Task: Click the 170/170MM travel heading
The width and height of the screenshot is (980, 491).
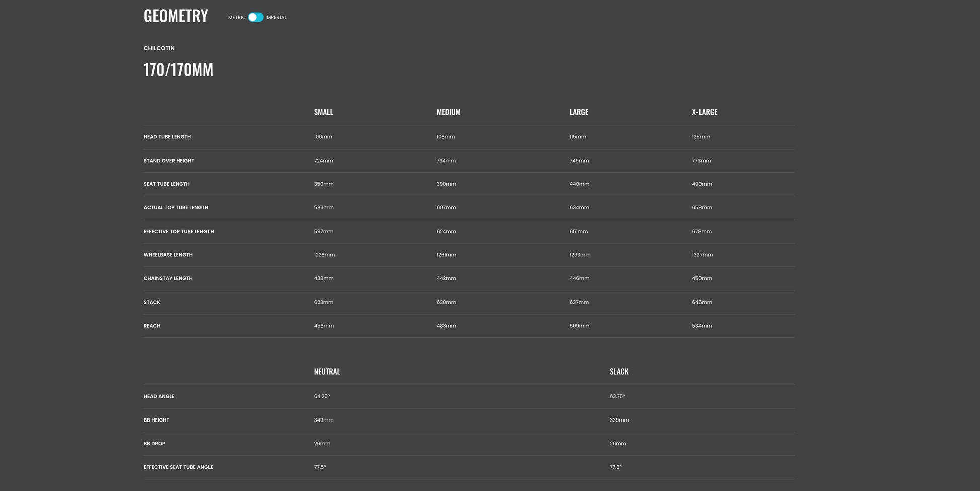Action: click(x=178, y=69)
